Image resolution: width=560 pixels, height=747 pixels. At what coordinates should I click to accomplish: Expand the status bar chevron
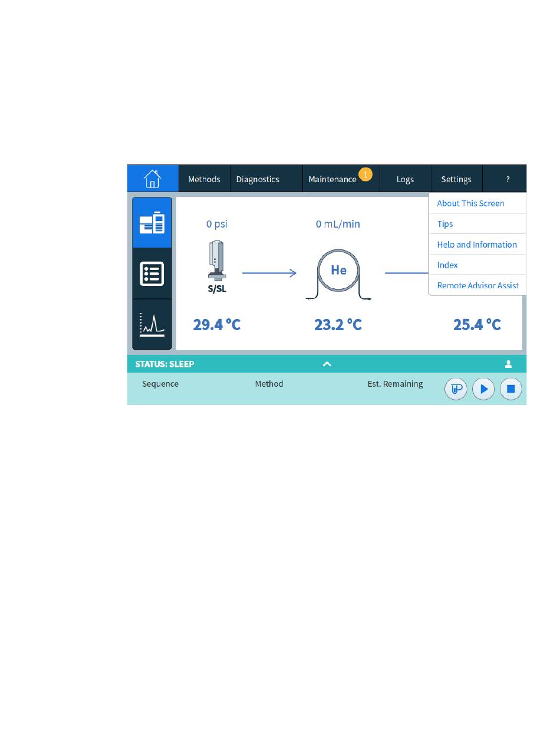coord(327,364)
